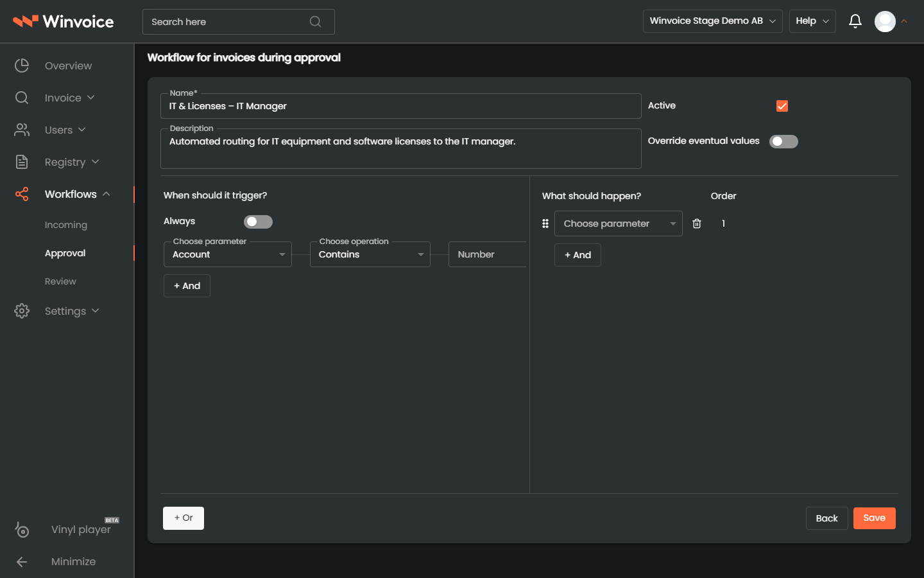Screen dimensions: 924x578
Task: Click the Winvoice logo
Action: click(64, 21)
